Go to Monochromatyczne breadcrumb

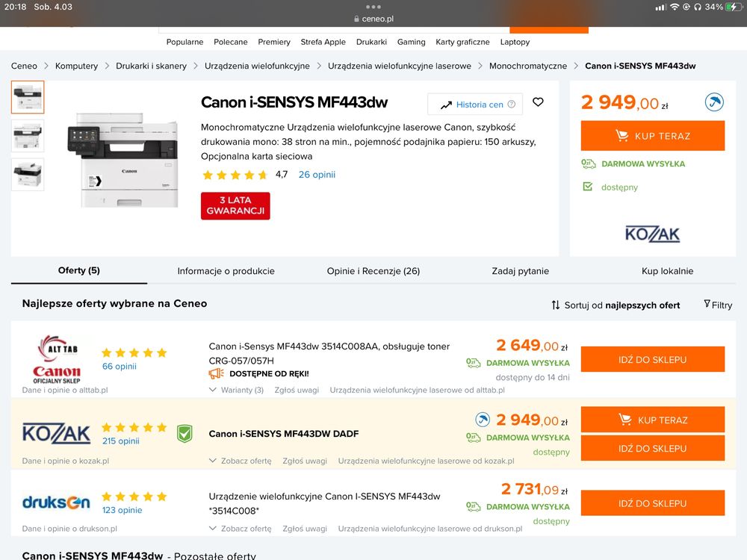[x=528, y=66]
